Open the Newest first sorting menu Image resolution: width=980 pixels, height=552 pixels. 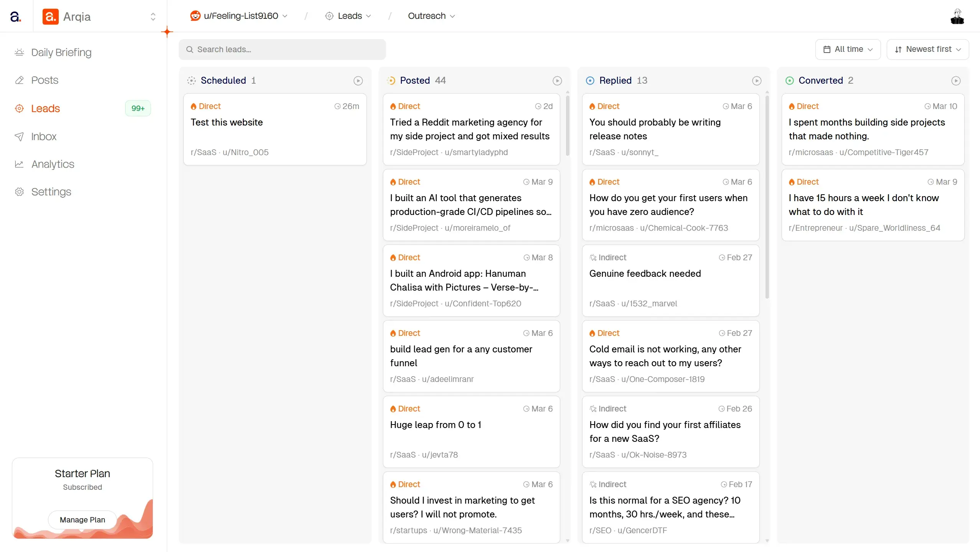pyautogui.click(x=927, y=49)
